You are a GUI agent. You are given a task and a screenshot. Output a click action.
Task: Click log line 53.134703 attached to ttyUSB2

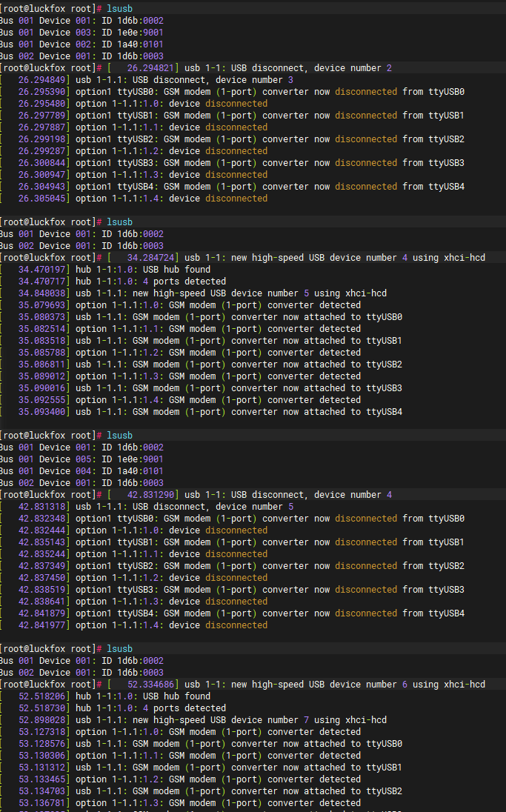coord(202,792)
